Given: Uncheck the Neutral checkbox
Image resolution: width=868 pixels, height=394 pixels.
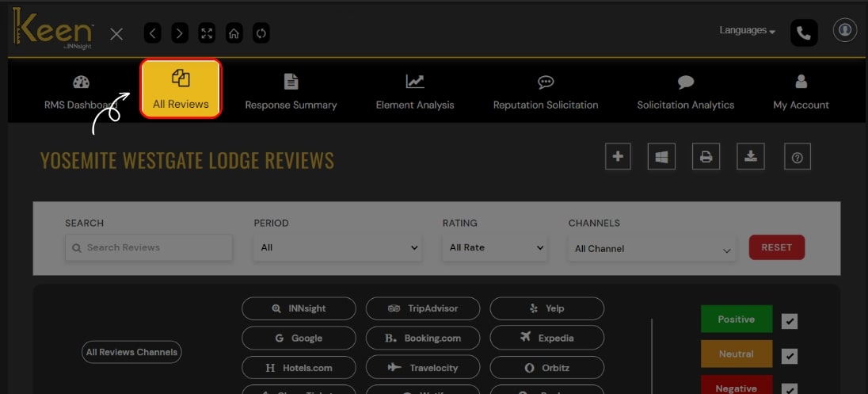Looking at the screenshot, I should click(790, 356).
